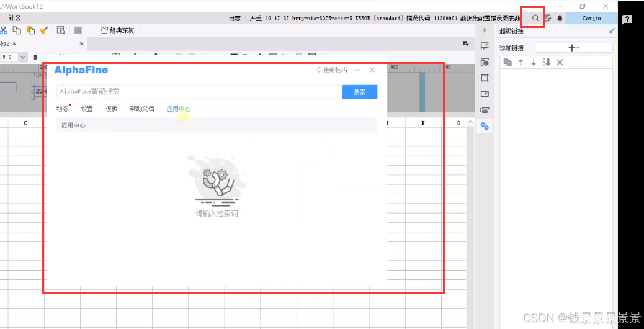Click the 使用技巧 tips link
The width and height of the screenshot is (644, 329).
(331, 70)
